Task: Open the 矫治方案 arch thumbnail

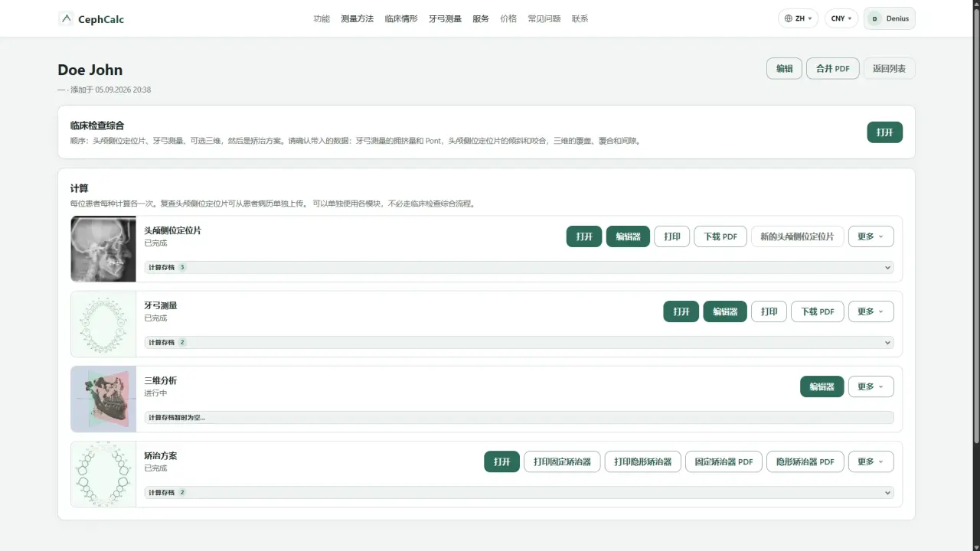Action: (x=103, y=474)
